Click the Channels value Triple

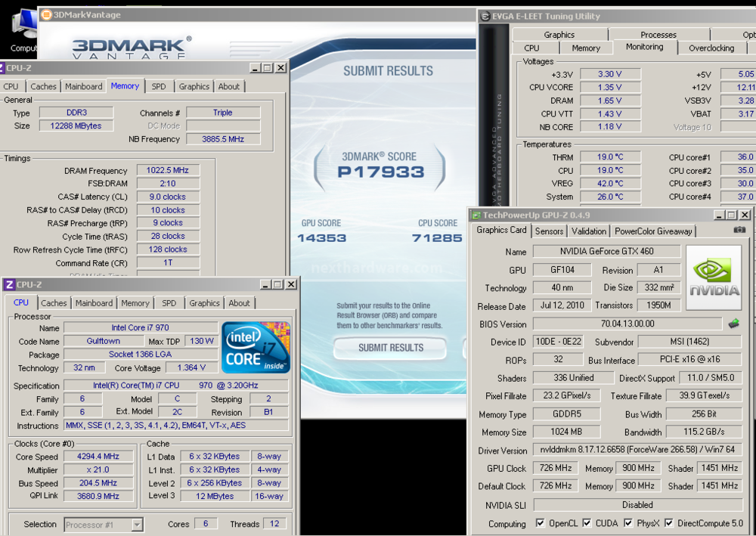[x=223, y=113]
